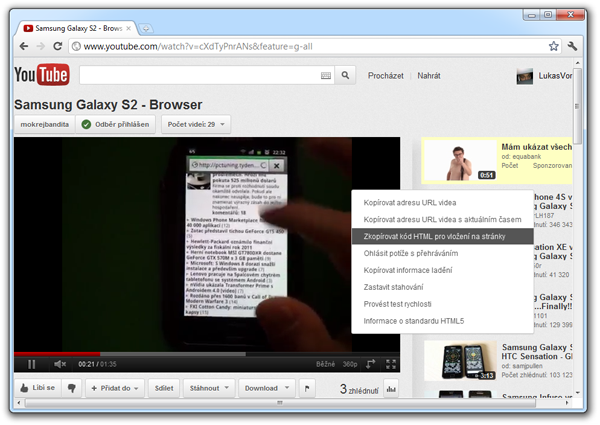
Task: Open the new tab button
Action: tap(146, 28)
